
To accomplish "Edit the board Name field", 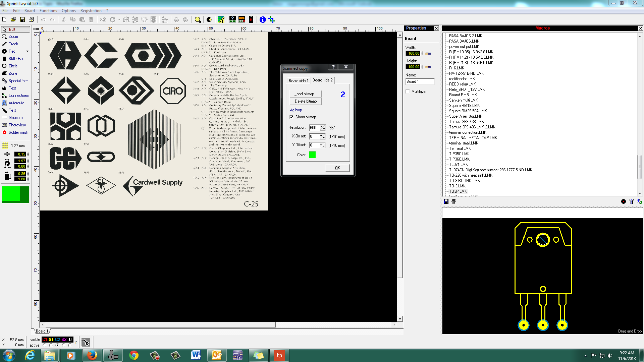I will 420,81.
